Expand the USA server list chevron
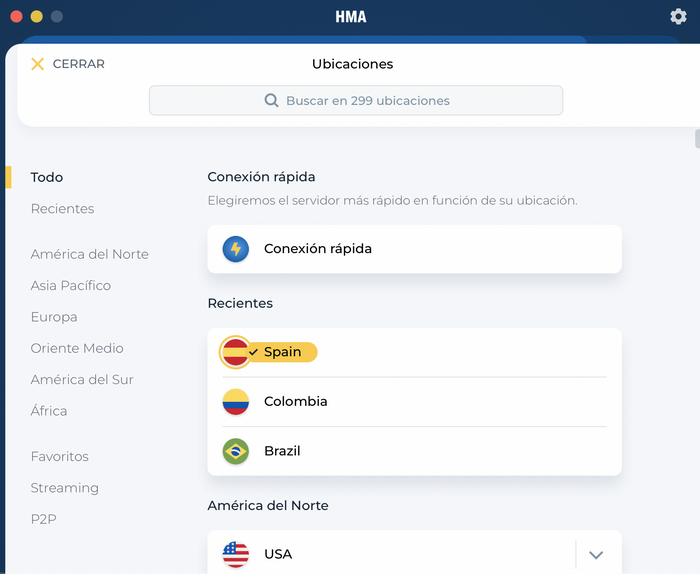The height and width of the screenshot is (574, 700). pyautogui.click(x=596, y=554)
